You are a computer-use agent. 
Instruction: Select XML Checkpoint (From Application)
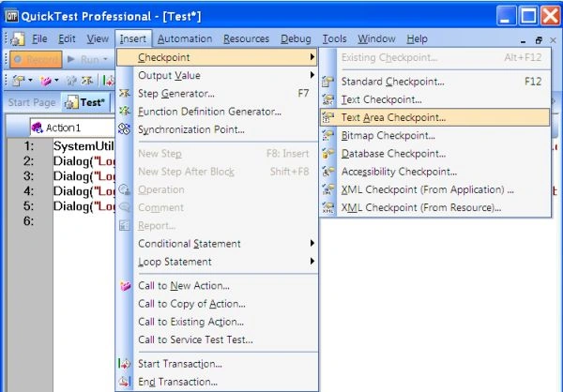point(435,189)
